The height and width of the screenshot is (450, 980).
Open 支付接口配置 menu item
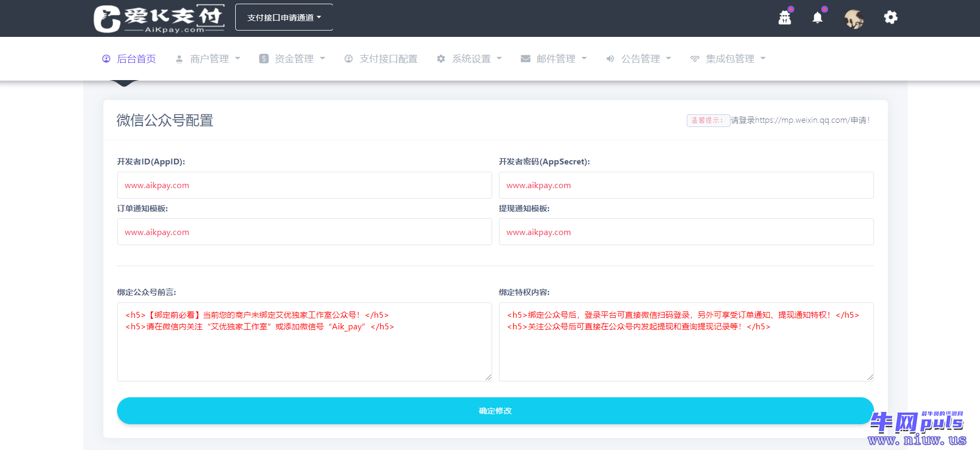(x=381, y=58)
